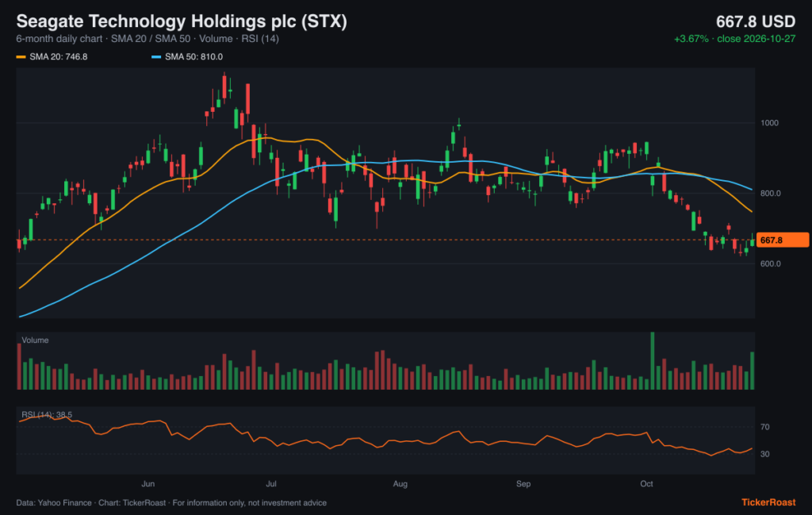Click the Oct date axis label
The image size is (812, 515).
point(646,484)
